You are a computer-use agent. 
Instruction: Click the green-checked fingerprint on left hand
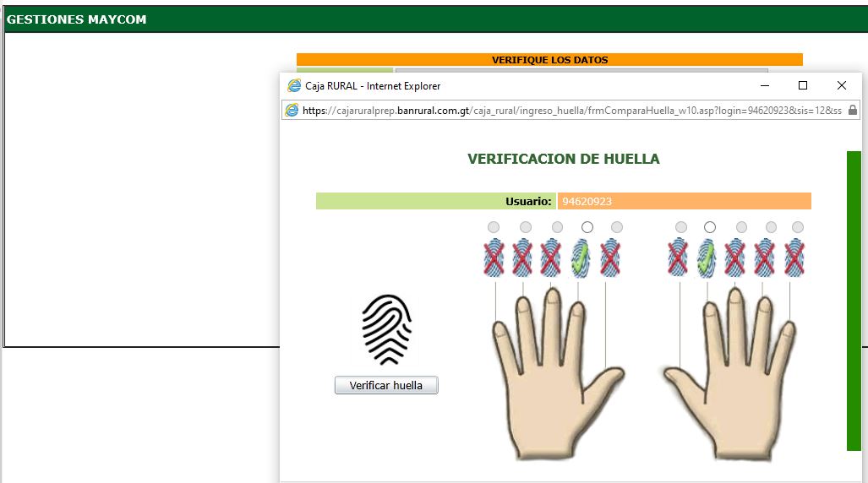pos(580,258)
